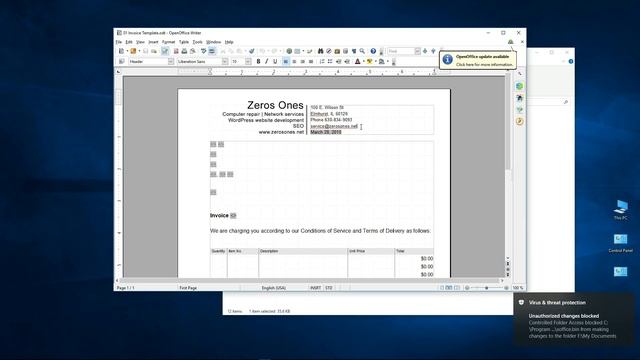The image size is (640, 360).
Task: Open sidebar Properties deck icon
Action: tap(519, 86)
